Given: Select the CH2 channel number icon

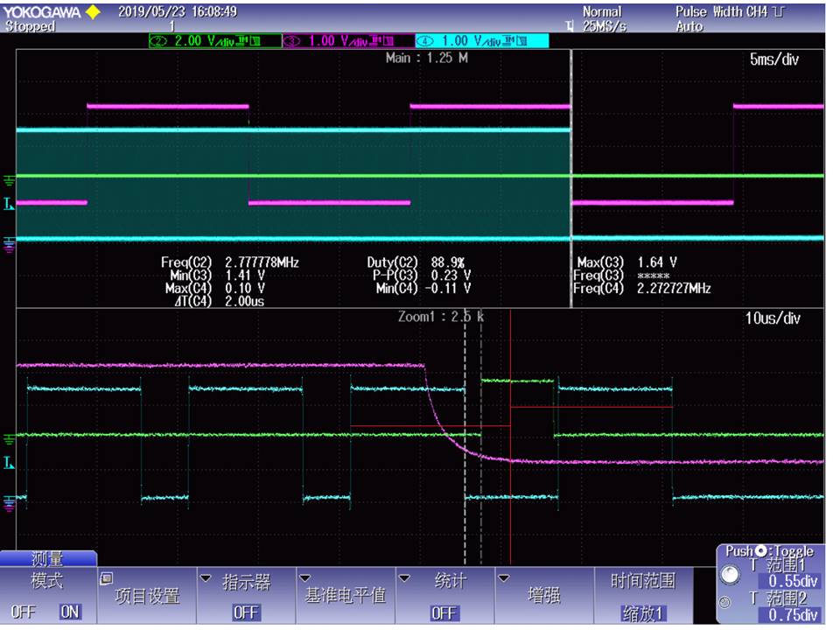Looking at the screenshot, I should point(158,41).
